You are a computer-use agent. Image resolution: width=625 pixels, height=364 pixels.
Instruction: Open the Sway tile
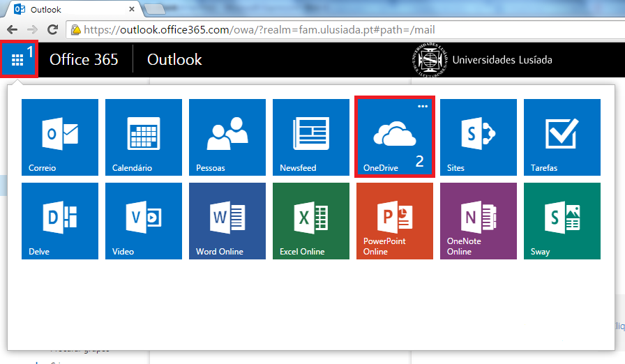pyautogui.click(x=562, y=221)
